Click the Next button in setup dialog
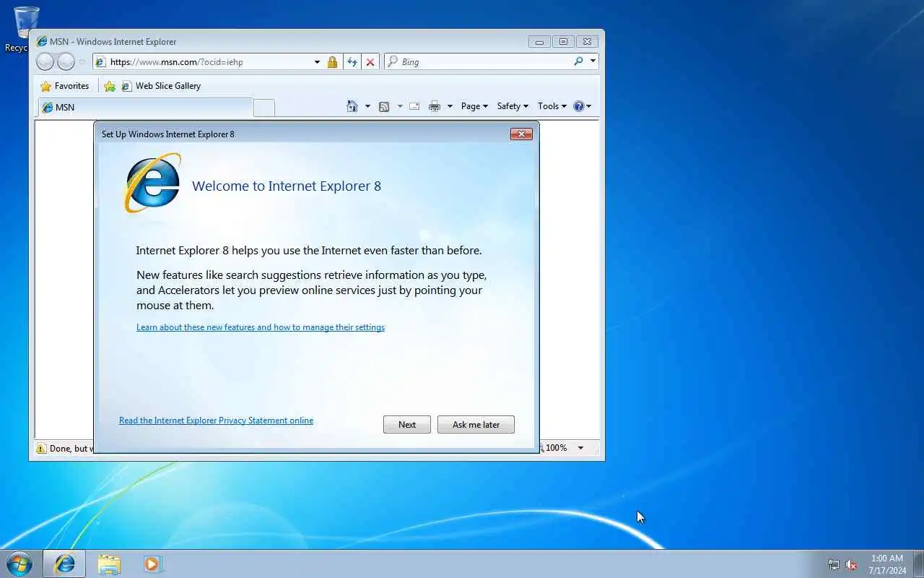 coord(406,424)
